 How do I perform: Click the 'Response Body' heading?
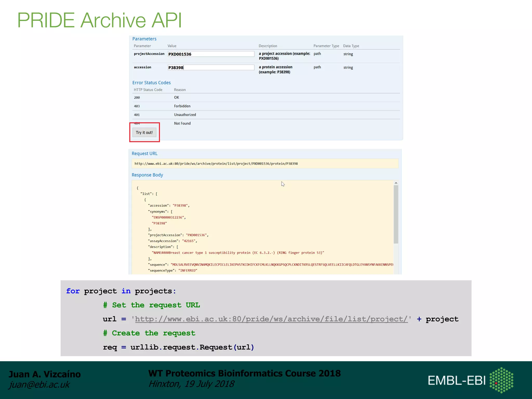[147, 175]
